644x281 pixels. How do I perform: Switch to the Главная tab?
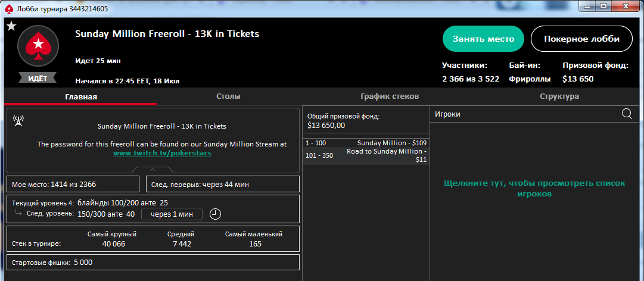pos(81,97)
